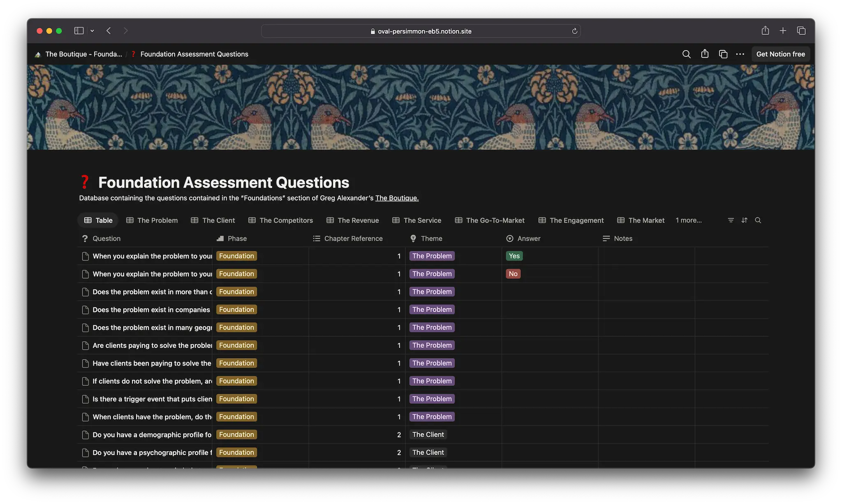The image size is (842, 504).
Task: Open 'Do you have a demographic profile' row
Action: (x=152, y=435)
